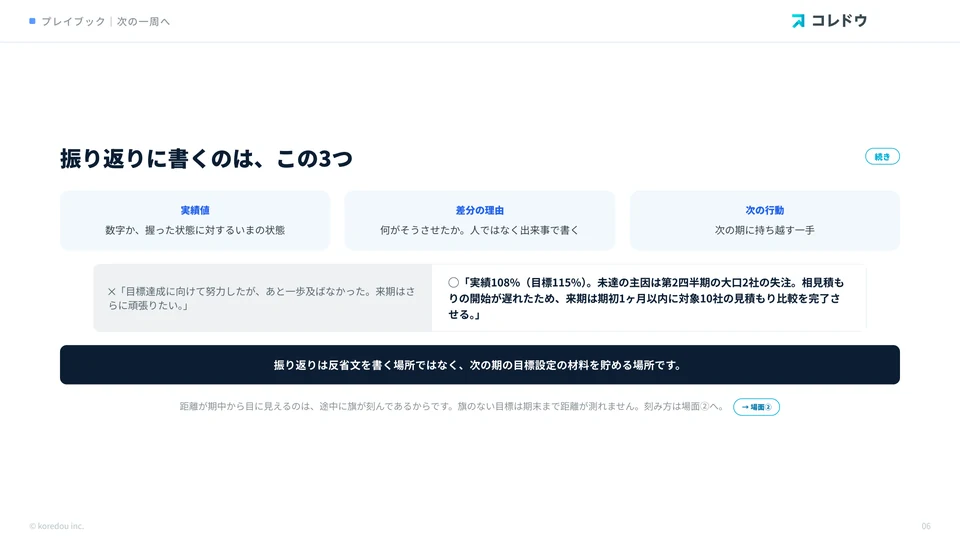Click the © koredou inc. footer text
This screenshot has height=540, width=960.
[x=56, y=526]
